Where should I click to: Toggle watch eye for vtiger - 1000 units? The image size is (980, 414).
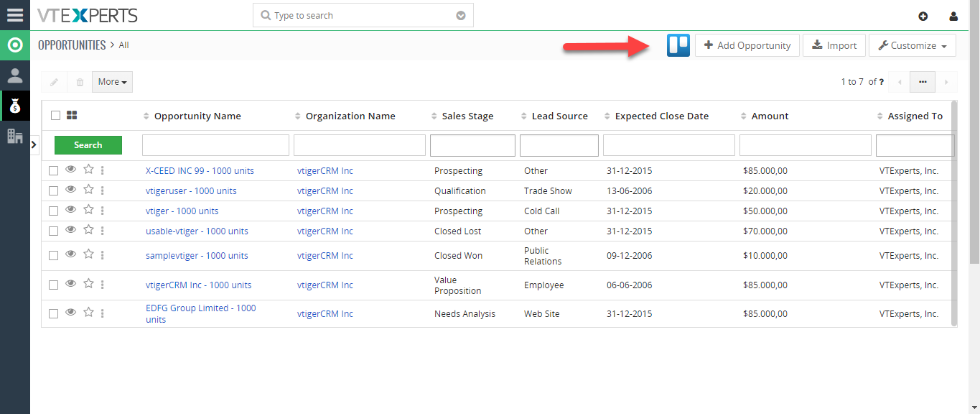click(70, 210)
